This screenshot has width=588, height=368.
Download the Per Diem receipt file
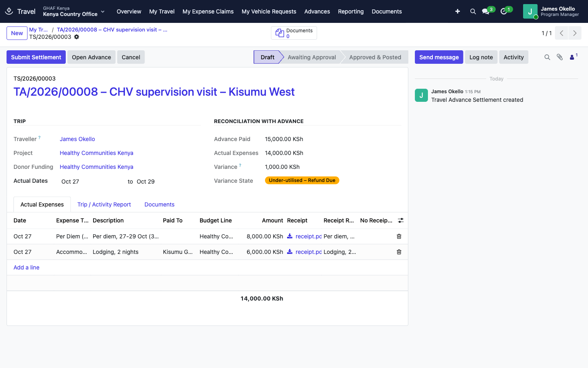coord(290,236)
